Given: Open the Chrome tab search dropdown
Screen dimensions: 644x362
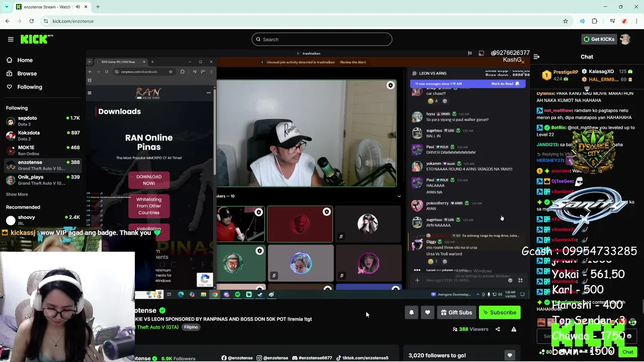Looking at the screenshot, I should [7, 7].
